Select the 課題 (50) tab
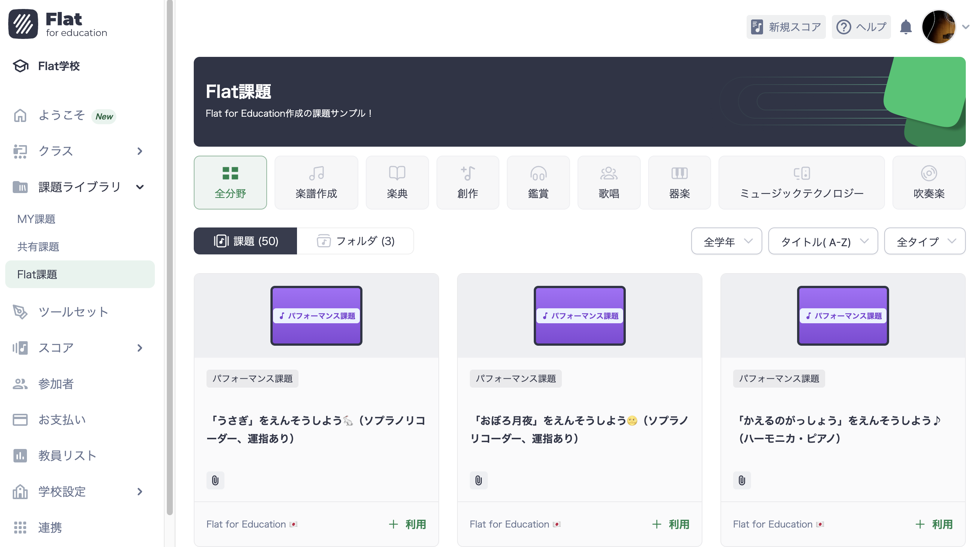 tap(245, 241)
